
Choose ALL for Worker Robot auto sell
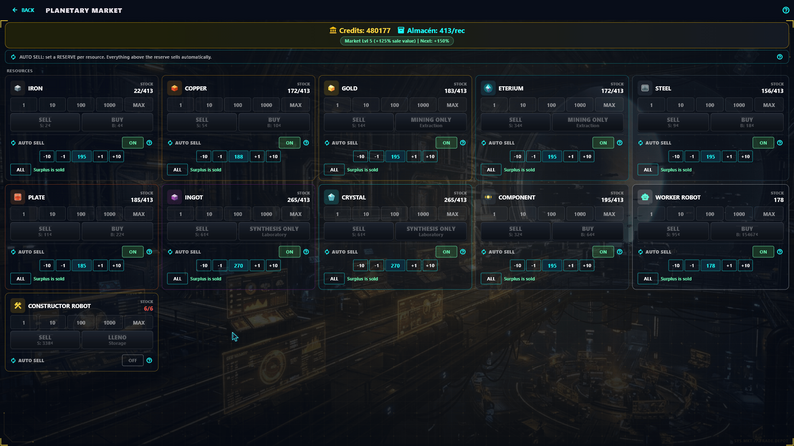648,278
